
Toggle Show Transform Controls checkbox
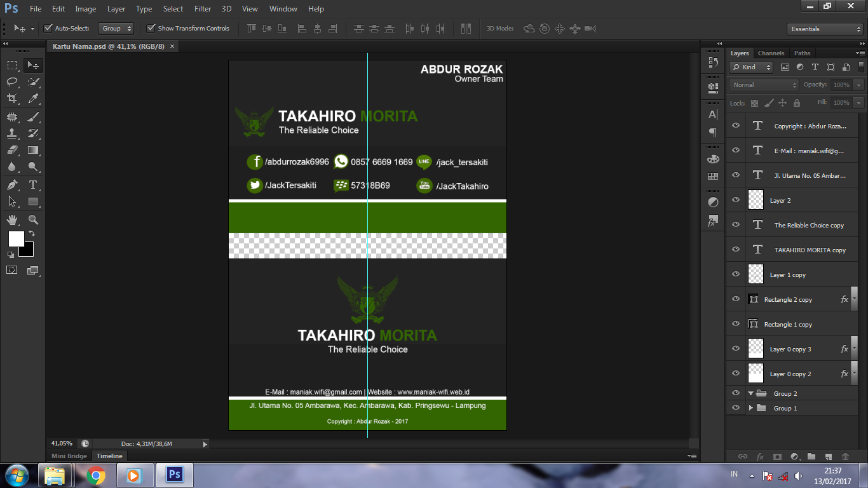tap(151, 28)
